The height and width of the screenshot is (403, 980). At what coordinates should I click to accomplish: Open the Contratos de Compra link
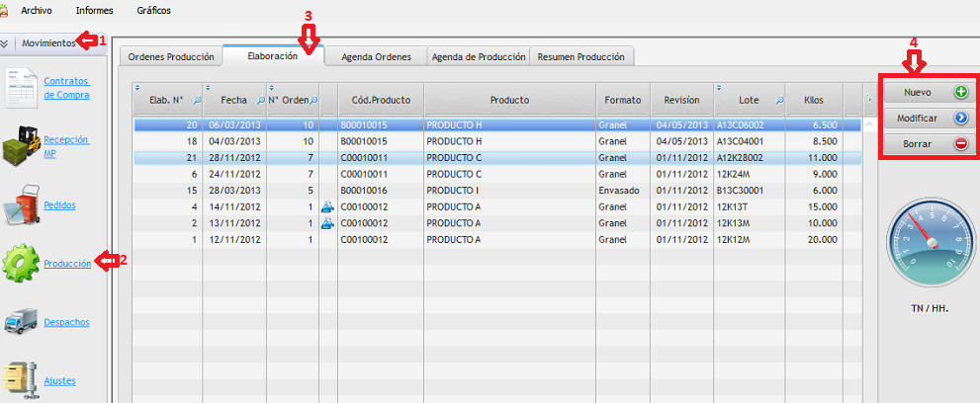[x=67, y=88]
